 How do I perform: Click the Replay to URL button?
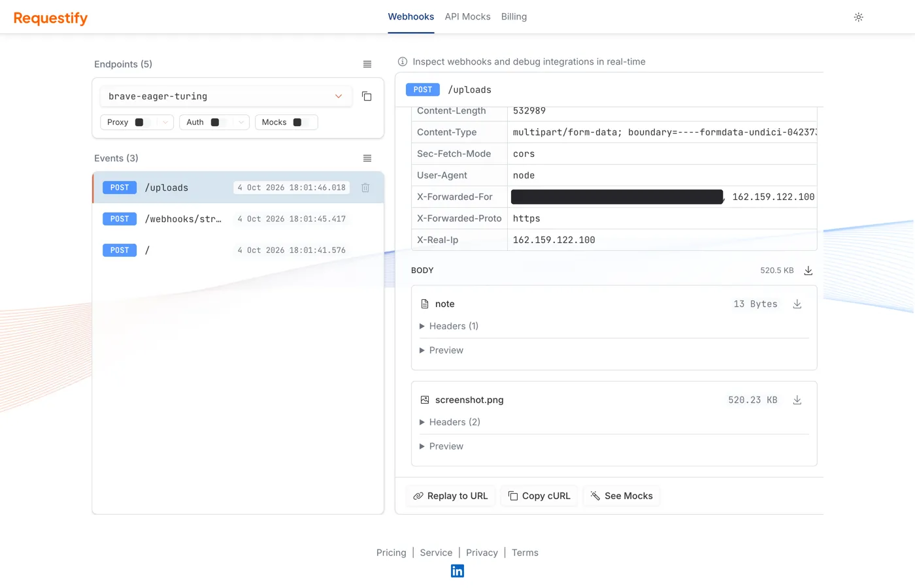click(451, 496)
